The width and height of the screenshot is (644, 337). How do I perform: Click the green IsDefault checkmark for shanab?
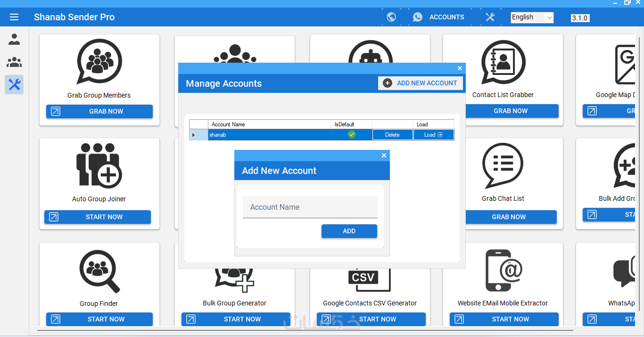pos(352,134)
